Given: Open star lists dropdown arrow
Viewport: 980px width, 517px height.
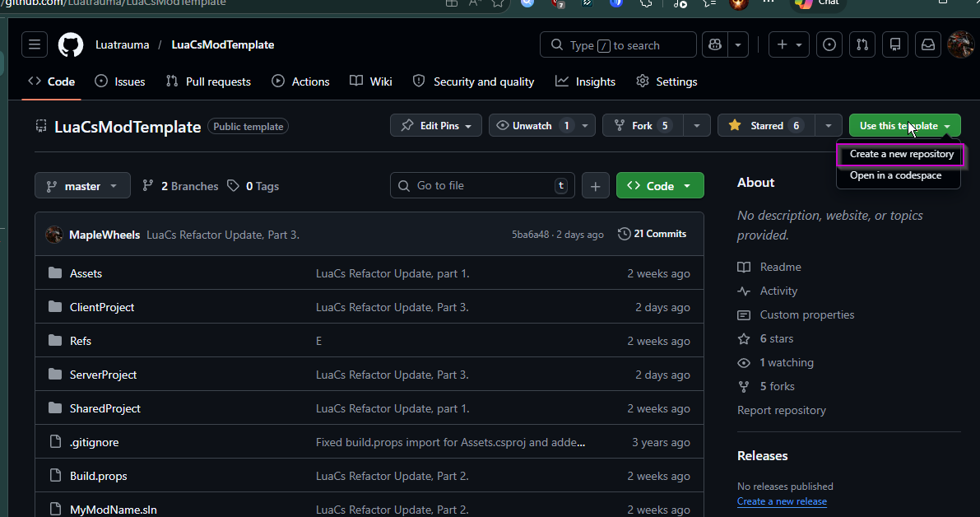Looking at the screenshot, I should pos(828,126).
